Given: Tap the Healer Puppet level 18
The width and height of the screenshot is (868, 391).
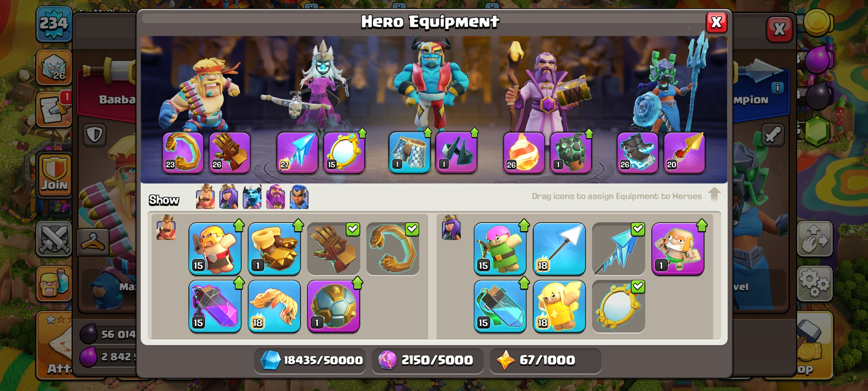Looking at the screenshot, I should [x=559, y=306].
